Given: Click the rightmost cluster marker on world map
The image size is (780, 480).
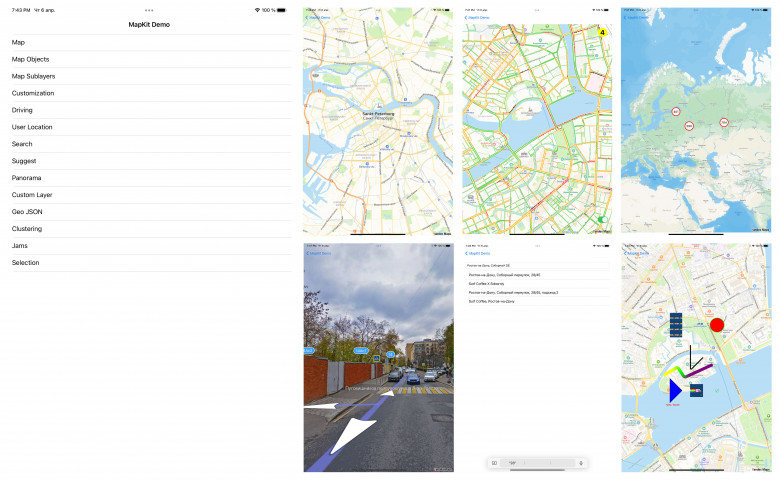Looking at the screenshot, I should click(x=724, y=122).
